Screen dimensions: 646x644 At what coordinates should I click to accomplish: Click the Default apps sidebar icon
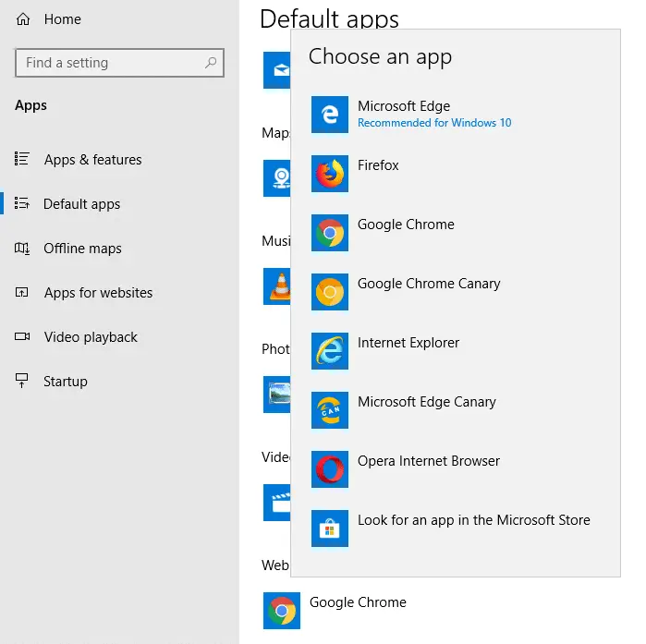(x=22, y=203)
